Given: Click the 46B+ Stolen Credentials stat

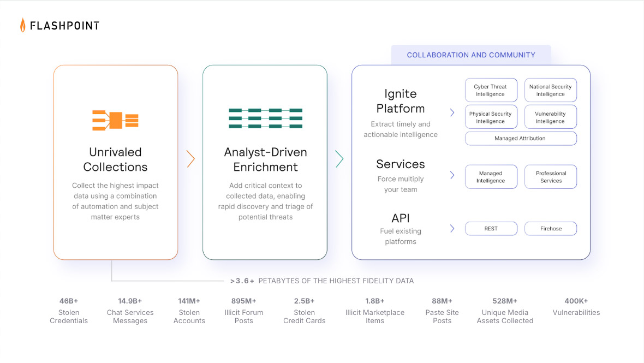Looking at the screenshot, I should tap(69, 311).
